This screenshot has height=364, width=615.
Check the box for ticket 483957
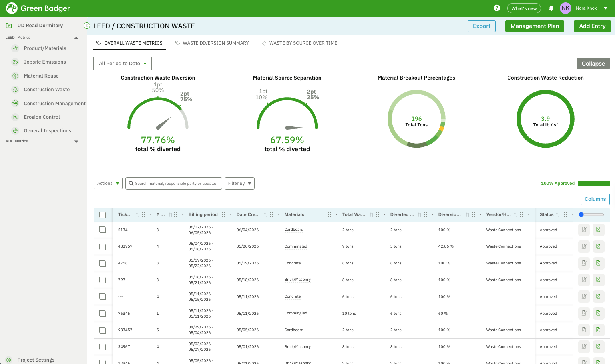tap(102, 247)
